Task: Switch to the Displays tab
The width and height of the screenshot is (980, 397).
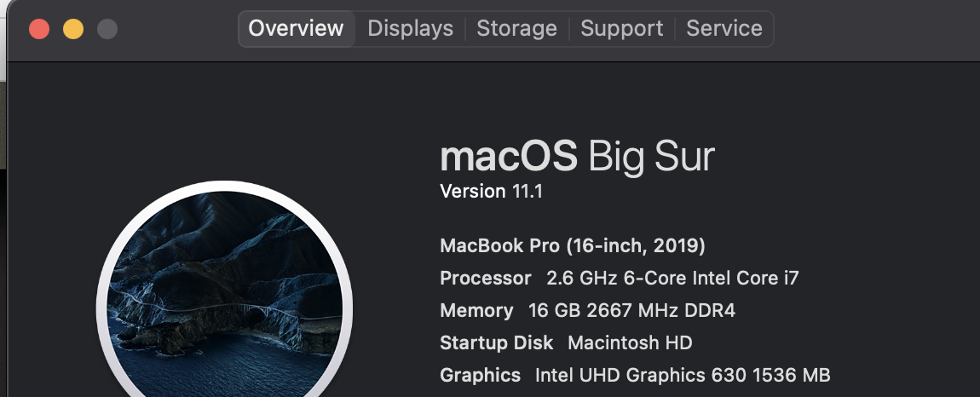Action: (x=410, y=29)
